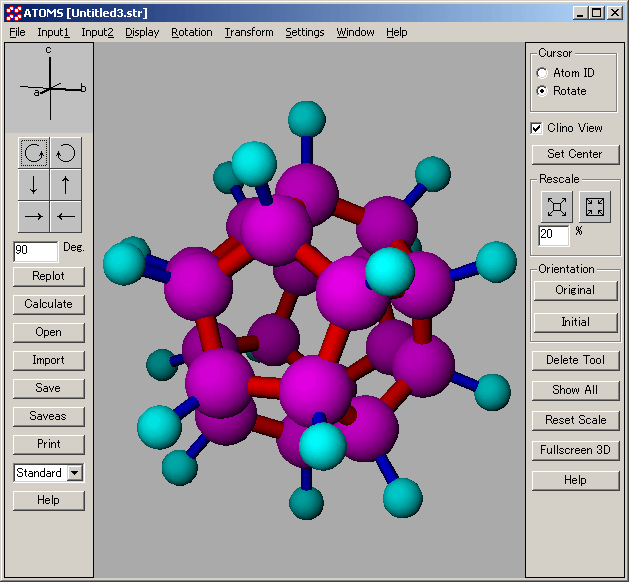Select the Rotate cursor radio button
This screenshot has height=582, width=629.
click(543, 91)
